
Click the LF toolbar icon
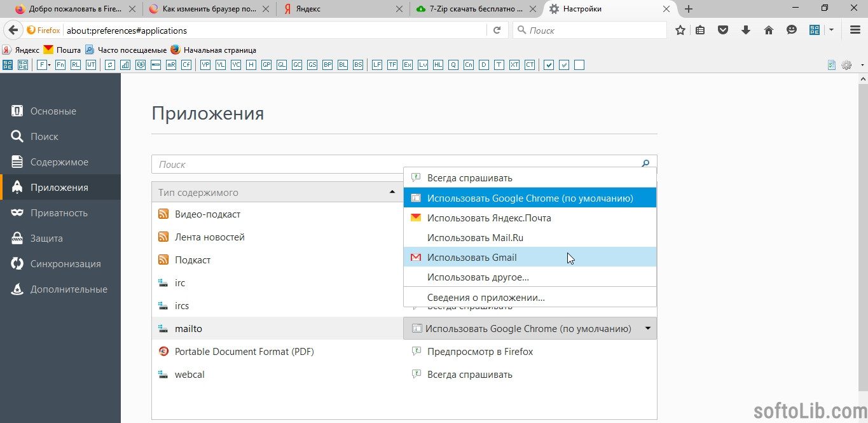[377, 65]
